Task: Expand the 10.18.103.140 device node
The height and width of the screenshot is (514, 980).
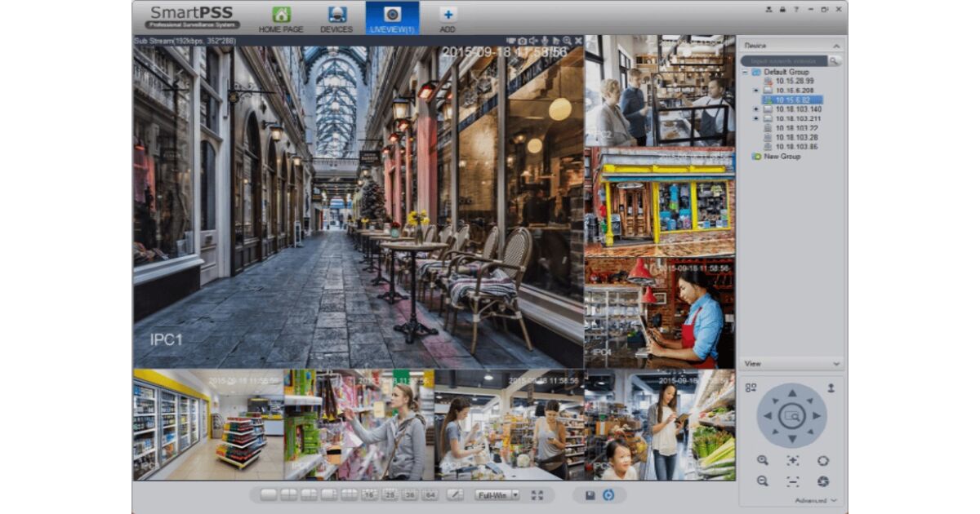Action: (755, 109)
